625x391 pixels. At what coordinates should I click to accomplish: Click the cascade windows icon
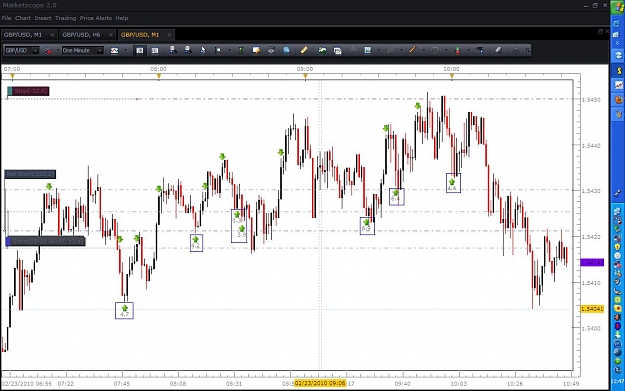(337, 50)
